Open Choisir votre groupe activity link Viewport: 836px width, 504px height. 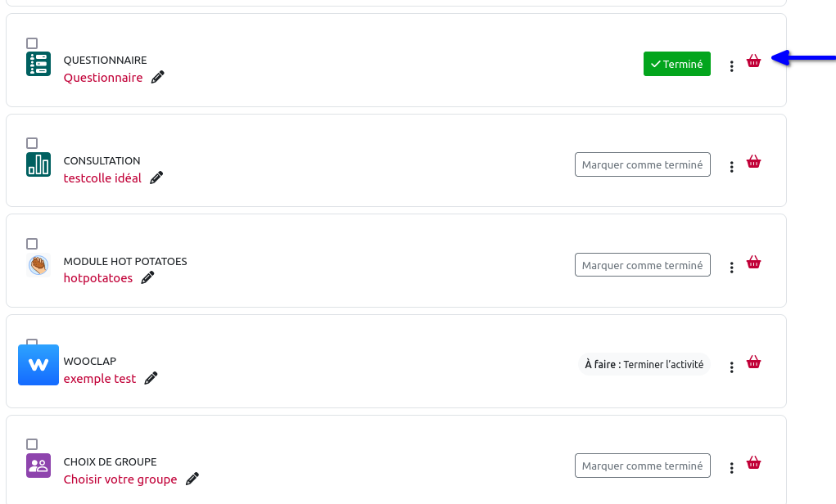point(120,479)
